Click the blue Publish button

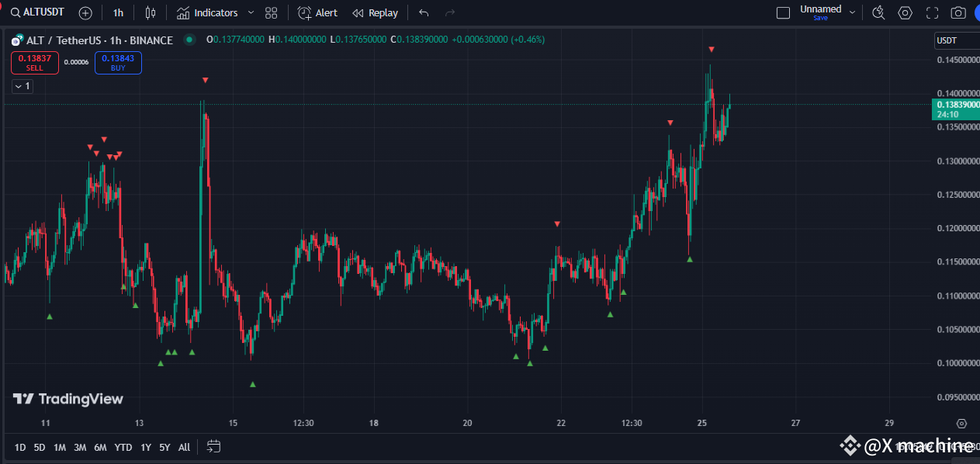pos(977,12)
